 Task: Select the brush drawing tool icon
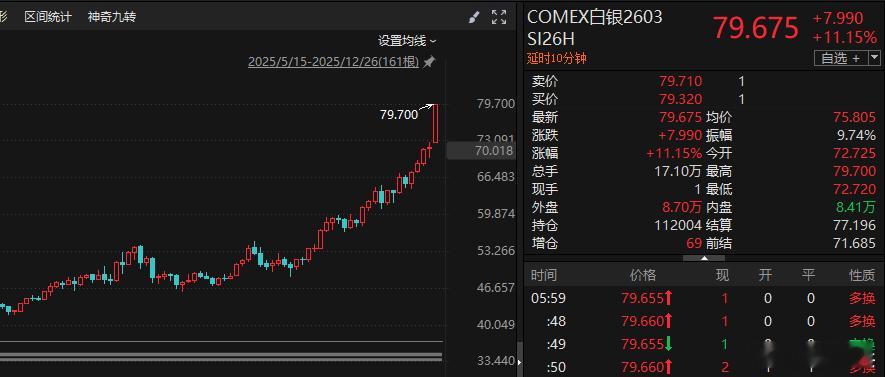474,17
